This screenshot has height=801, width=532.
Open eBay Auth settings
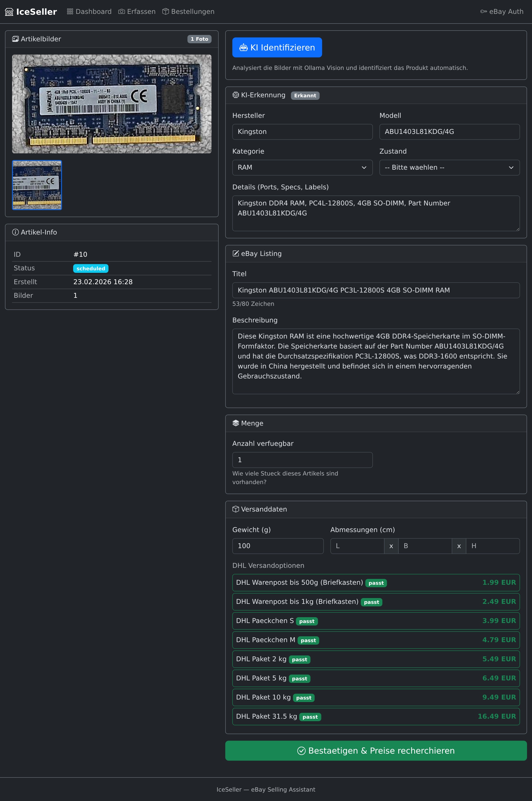[502, 12]
